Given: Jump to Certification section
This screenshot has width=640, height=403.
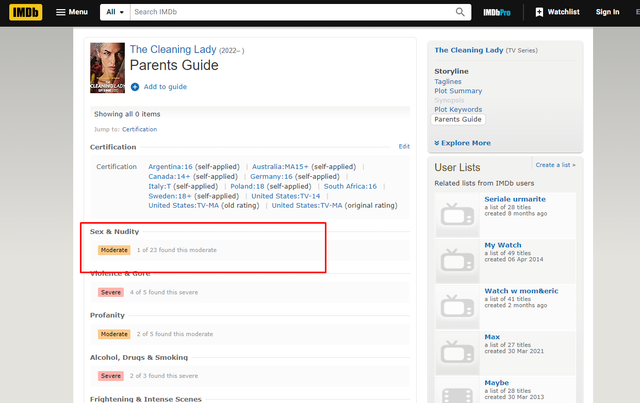Looking at the screenshot, I should [139, 129].
